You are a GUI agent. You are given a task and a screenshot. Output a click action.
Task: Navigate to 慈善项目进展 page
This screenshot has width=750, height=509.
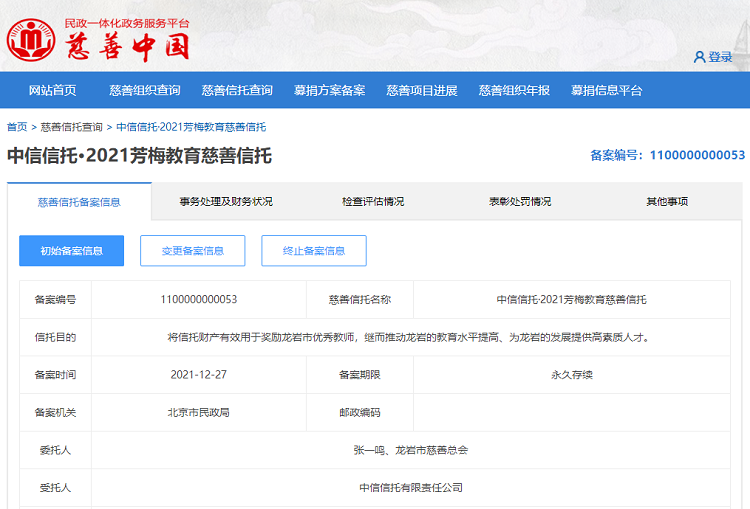point(422,90)
